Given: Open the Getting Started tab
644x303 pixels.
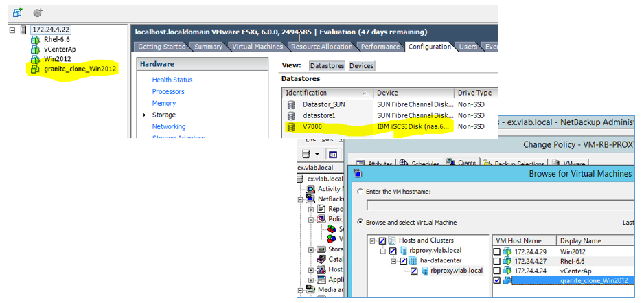Looking at the screenshot, I should click(x=162, y=47).
